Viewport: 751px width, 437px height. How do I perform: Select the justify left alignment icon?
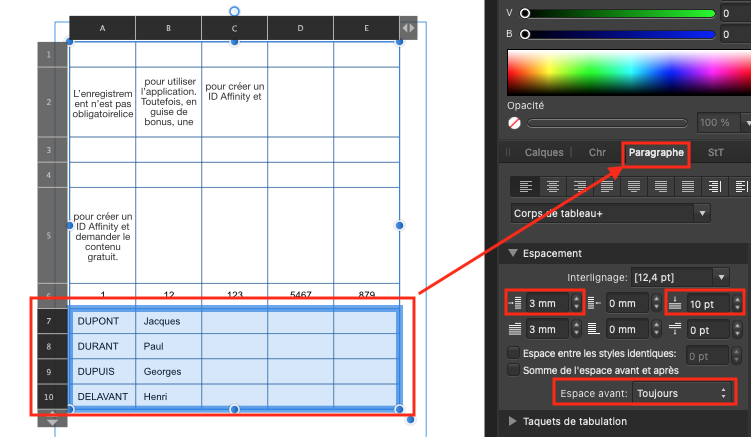607,186
